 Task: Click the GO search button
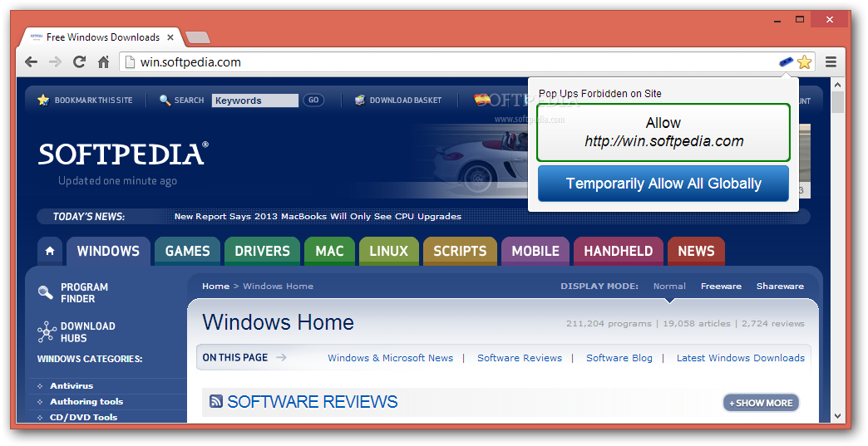[x=313, y=100]
